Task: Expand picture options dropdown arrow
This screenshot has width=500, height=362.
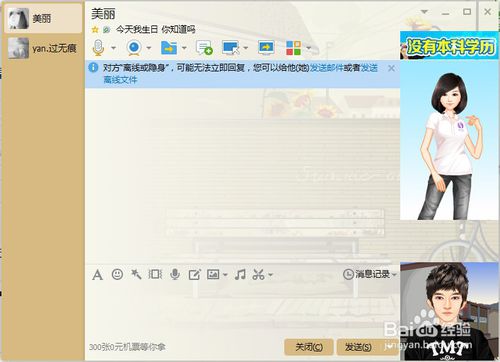Action: [x=225, y=275]
